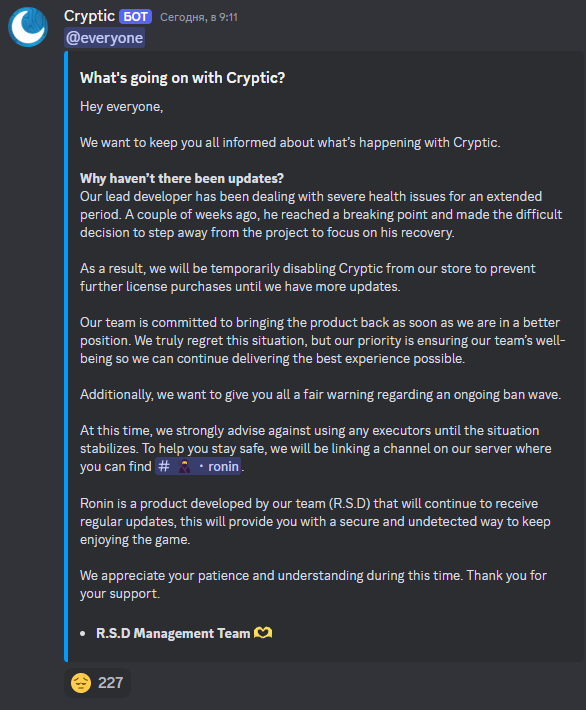
Task: Click the ninja emoji in the ronin channel mention
Action: 184,466
